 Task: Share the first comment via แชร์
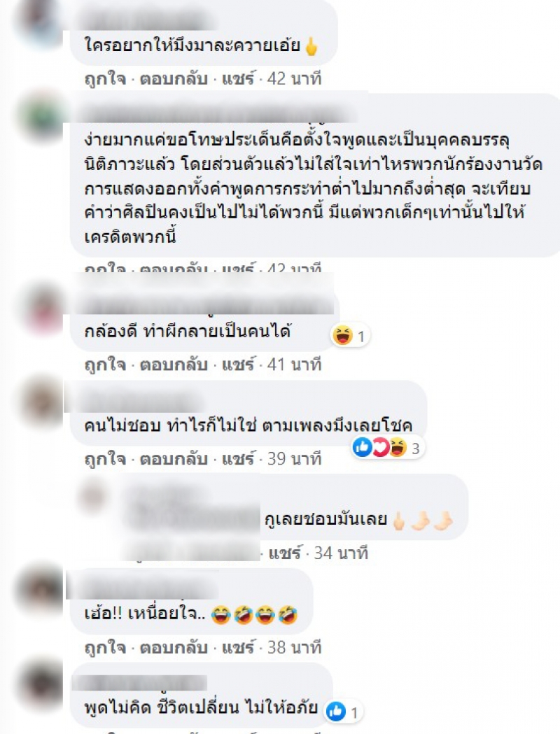tap(238, 78)
